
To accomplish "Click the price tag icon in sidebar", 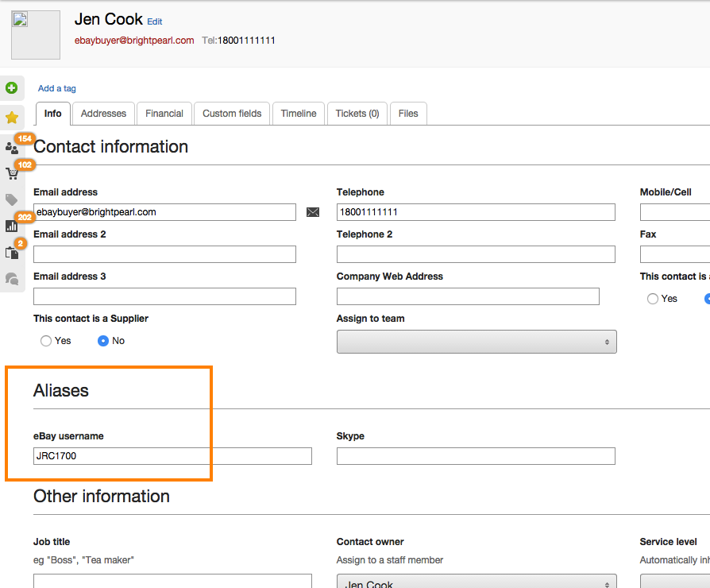I will (x=12, y=199).
